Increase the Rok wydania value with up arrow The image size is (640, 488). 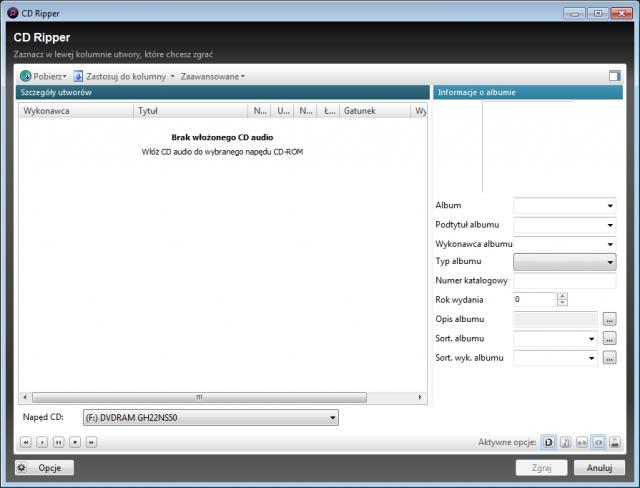(562, 295)
